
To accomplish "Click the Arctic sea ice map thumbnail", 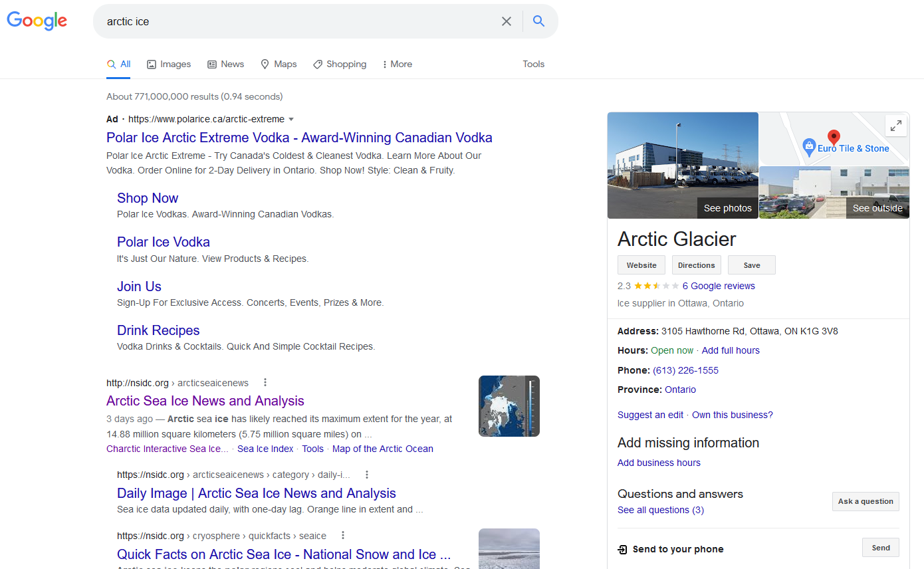I will [x=509, y=406].
